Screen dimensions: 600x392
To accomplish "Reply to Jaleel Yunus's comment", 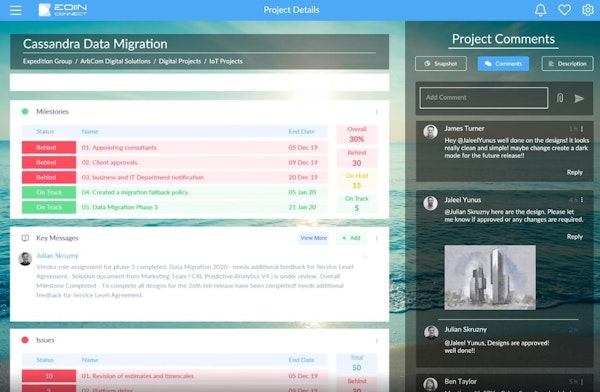I will point(575,237).
